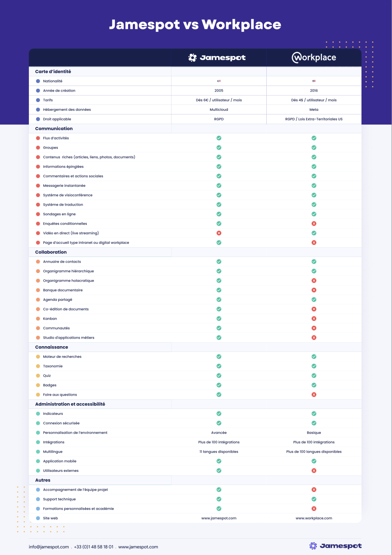Click the 'Dès 4$ / utilisateur / mois' cell
Image resolution: width=392 pixels, height=555 pixels.
click(x=314, y=100)
